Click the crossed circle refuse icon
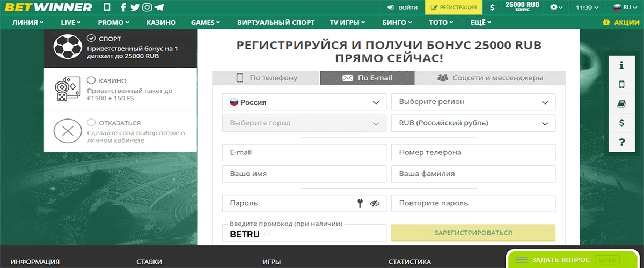The image size is (644, 268). pos(68,130)
